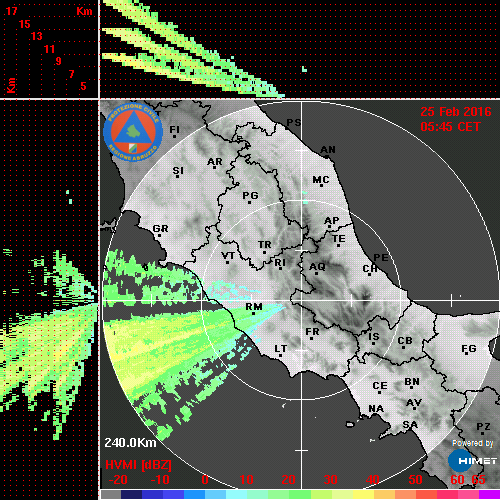Click the yellow swatch on the dBZ color scale
Screen dimensions: 500x500
coord(363,494)
